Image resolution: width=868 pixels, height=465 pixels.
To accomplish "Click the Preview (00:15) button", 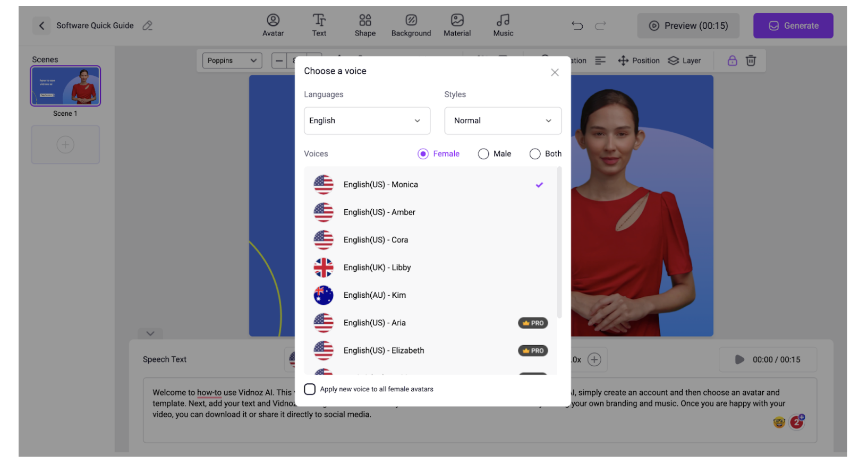I will coord(688,25).
